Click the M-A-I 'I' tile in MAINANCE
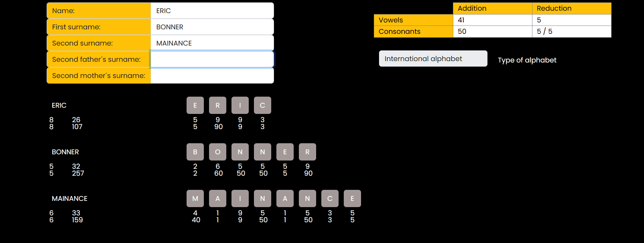644x243 pixels. [x=240, y=198]
